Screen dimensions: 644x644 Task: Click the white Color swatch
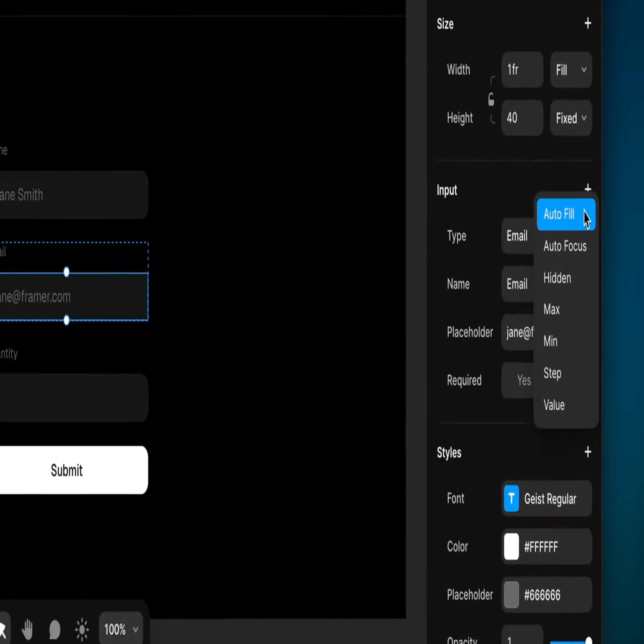[x=511, y=547]
